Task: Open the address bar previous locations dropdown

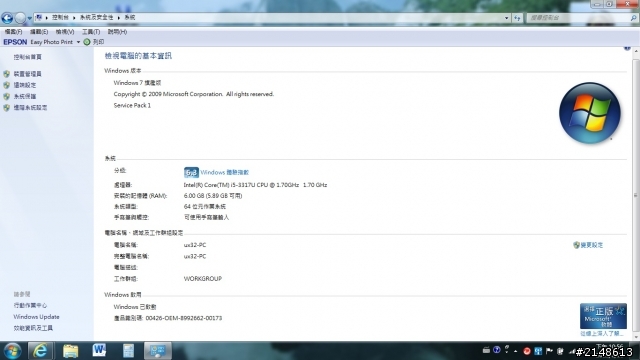Action: 507,18
